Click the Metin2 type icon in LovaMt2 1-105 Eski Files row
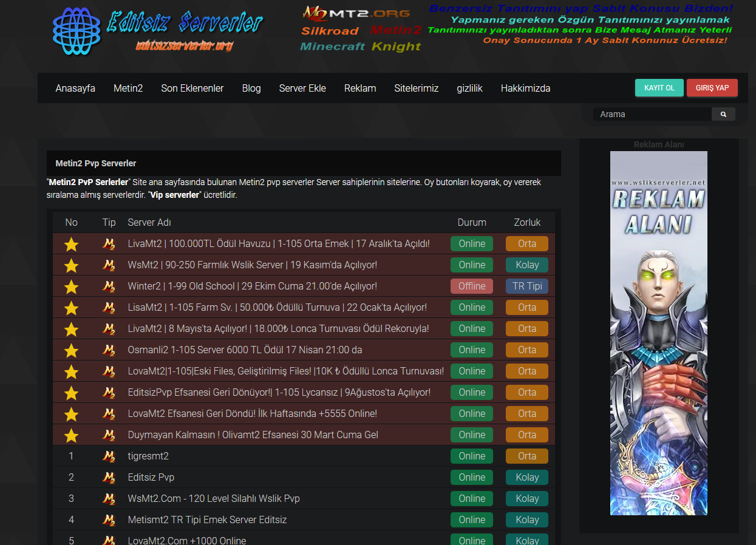Image resolution: width=756 pixels, height=545 pixels. pyautogui.click(x=109, y=371)
